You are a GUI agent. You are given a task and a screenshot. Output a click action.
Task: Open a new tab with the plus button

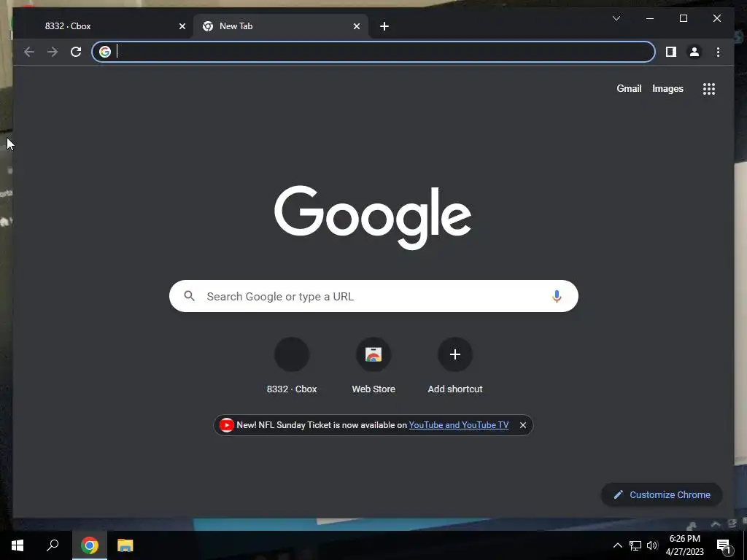[x=384, y=26]
